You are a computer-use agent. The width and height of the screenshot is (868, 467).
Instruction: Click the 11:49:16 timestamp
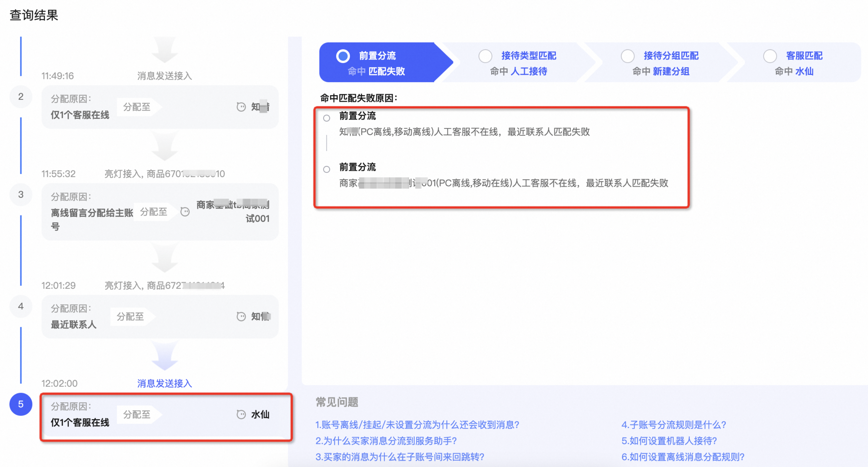click(x=57, y=76)
